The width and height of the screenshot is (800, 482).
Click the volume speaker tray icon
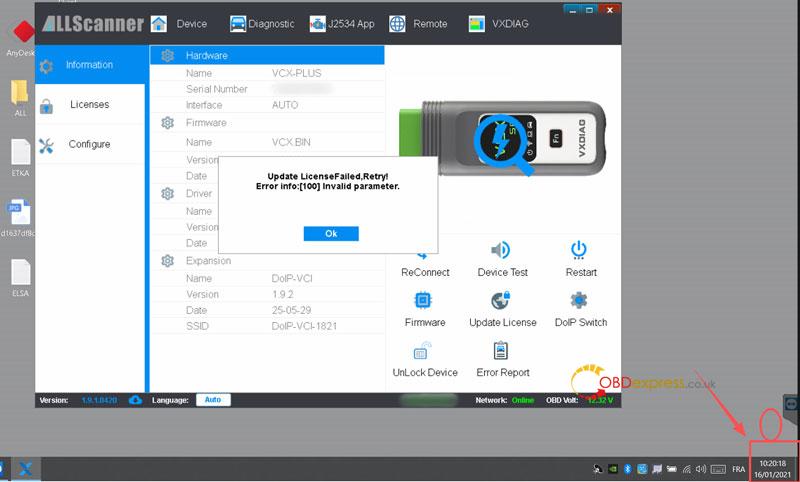pos(701,469)
